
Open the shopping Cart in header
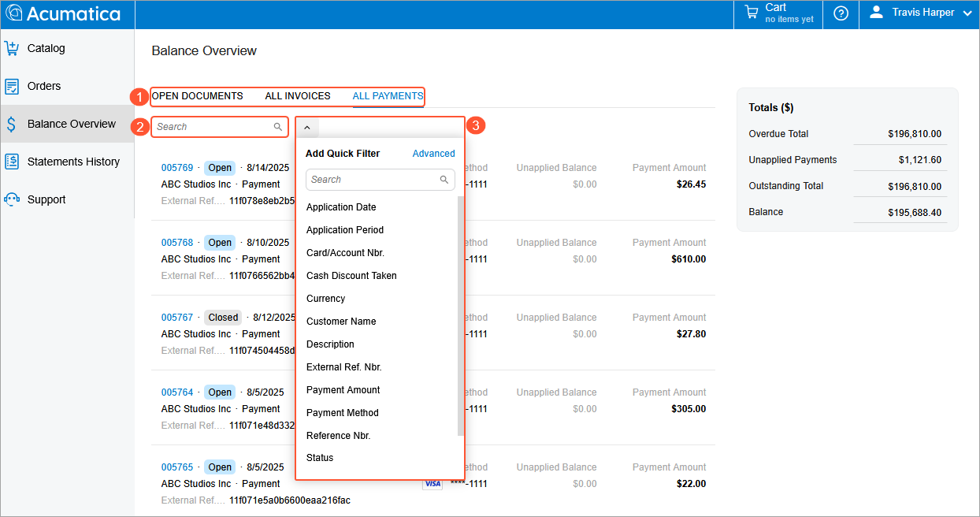778,13
